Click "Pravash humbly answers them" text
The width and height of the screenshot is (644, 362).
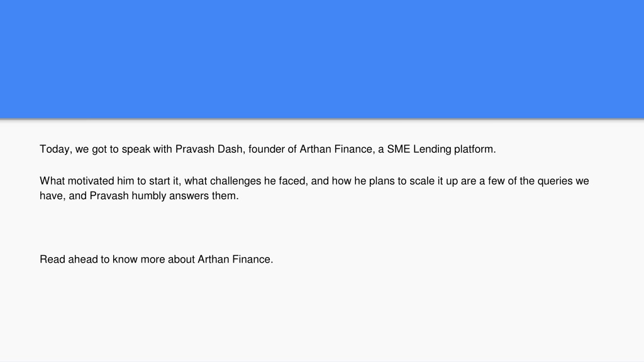tap(164, 196)
